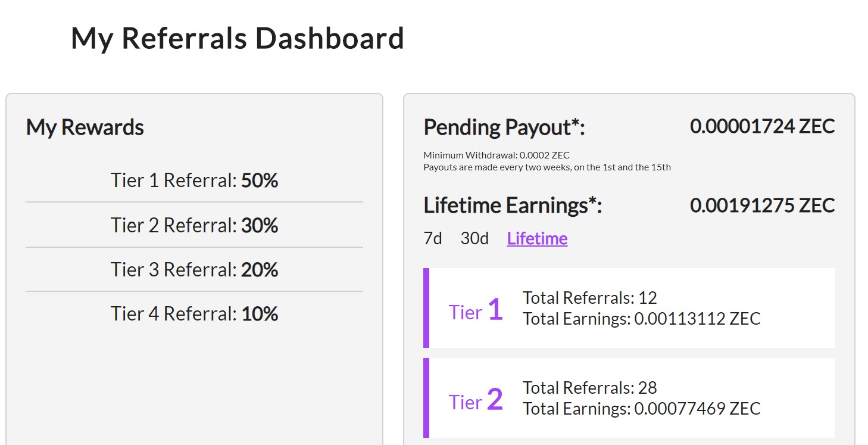This screenshot has width=868, height=445.
Task: Click the 0.00001724 ZEC pending amount
Action: 762,126
